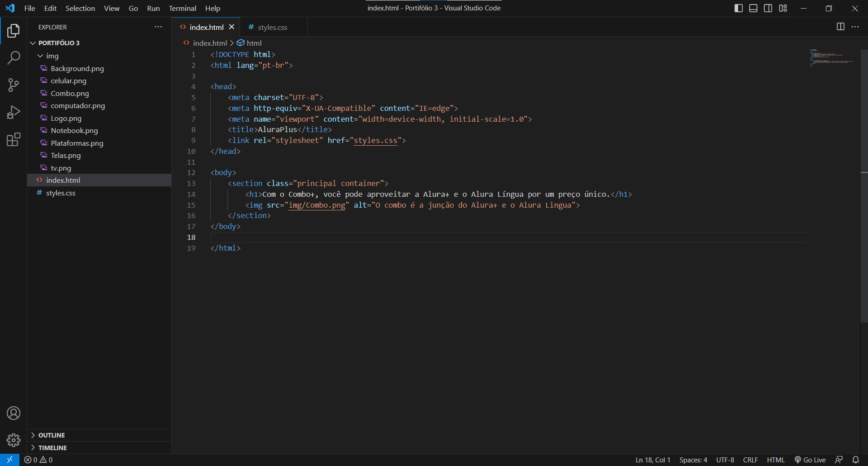The image size is (868, 466).
Task: Change end of line sequence CRLF
Action: pos(750,460)
